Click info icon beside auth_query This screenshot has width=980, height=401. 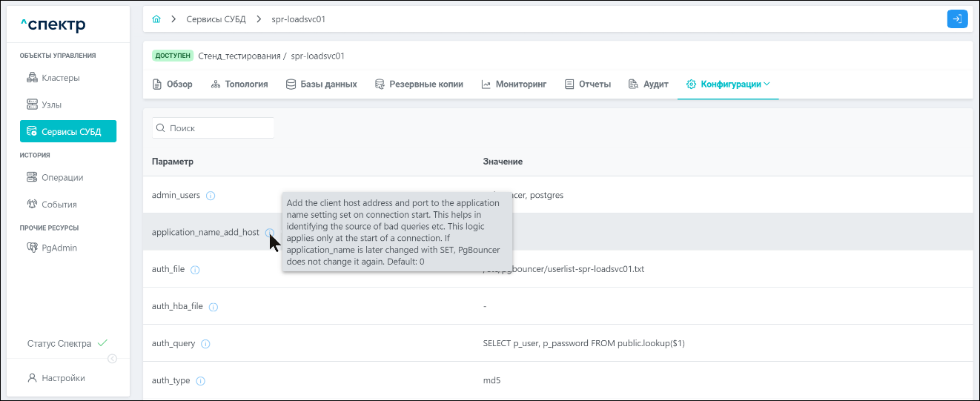point(205,344)
